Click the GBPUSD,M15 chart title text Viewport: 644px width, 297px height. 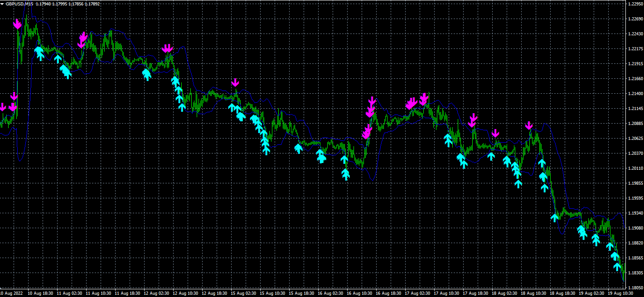coord(20,4)
